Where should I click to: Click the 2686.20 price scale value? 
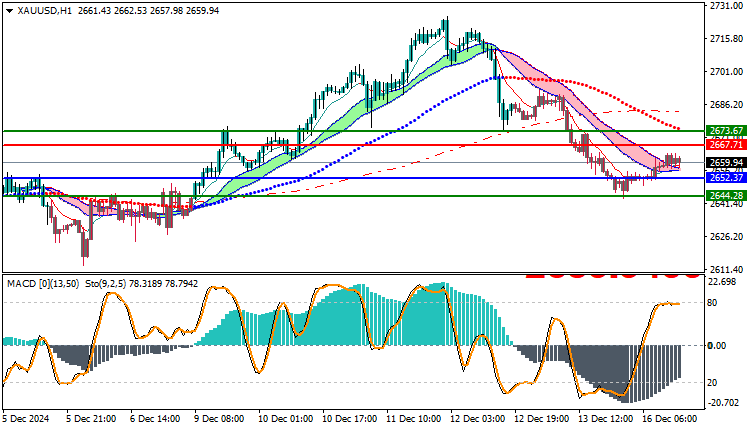[726, 105]
